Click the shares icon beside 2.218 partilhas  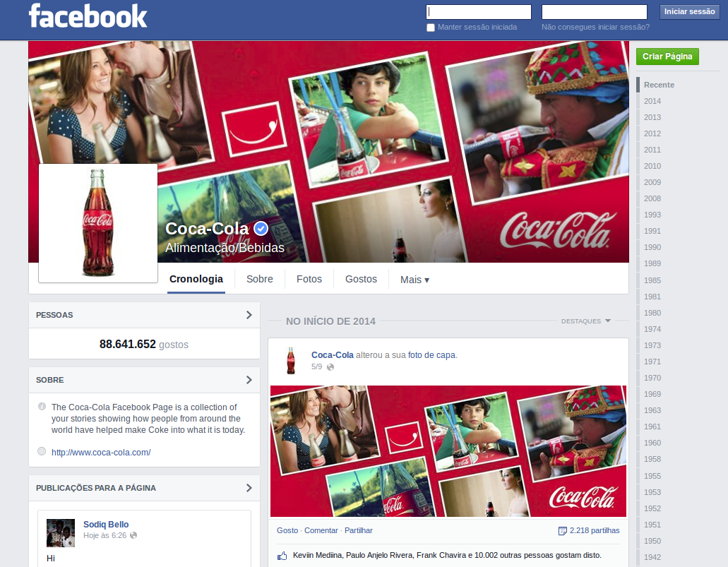(x=562, y=531)
